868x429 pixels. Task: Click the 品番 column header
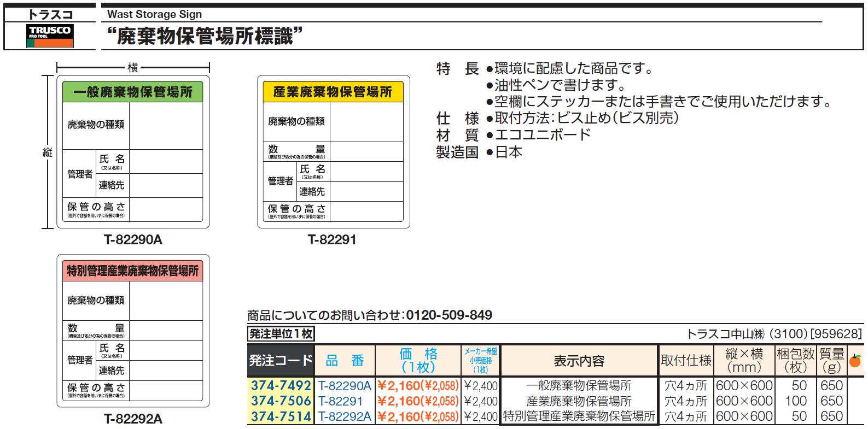coord(345,361)
